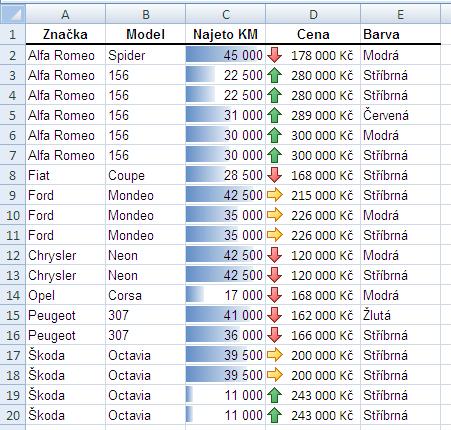The width and height of the screenshot is (451, 430).
Task: Click the 289 000 Kč price cell
Action: coord(313,115)
